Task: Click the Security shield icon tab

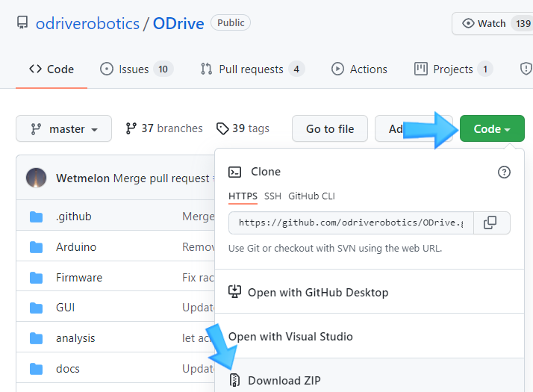Action: 526,69
